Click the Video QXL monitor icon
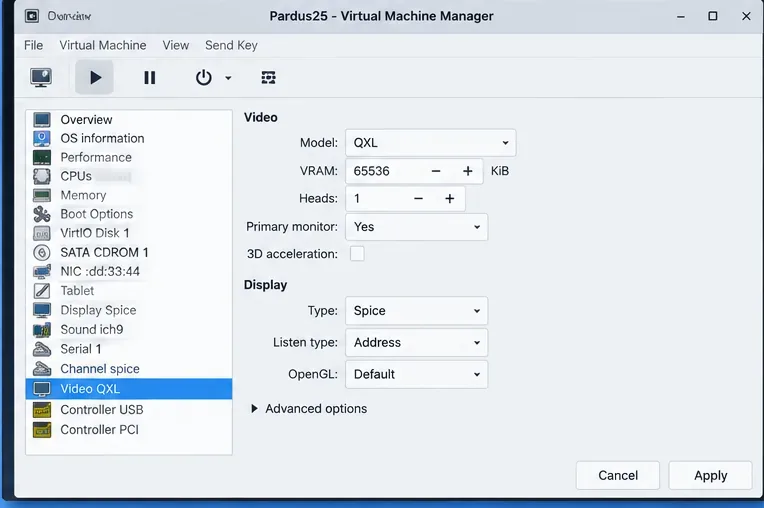 coord(42,389)
